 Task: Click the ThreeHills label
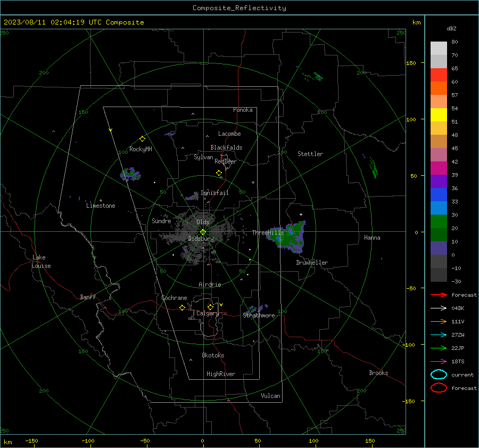(268, 233)
